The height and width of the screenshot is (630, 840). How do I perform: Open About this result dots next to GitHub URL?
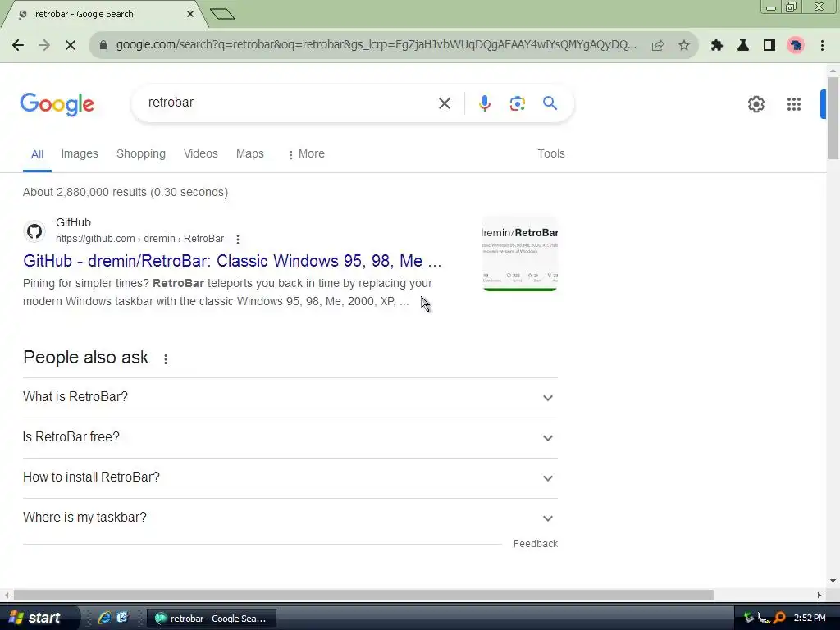(237, 239)
